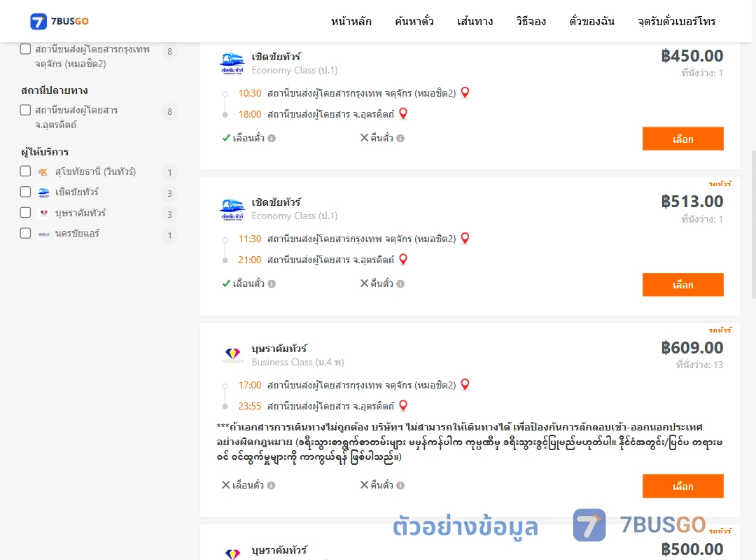
Task: Check the สุโขทัยธานี (วินทัวร์) operator filter
Action: 26,171
